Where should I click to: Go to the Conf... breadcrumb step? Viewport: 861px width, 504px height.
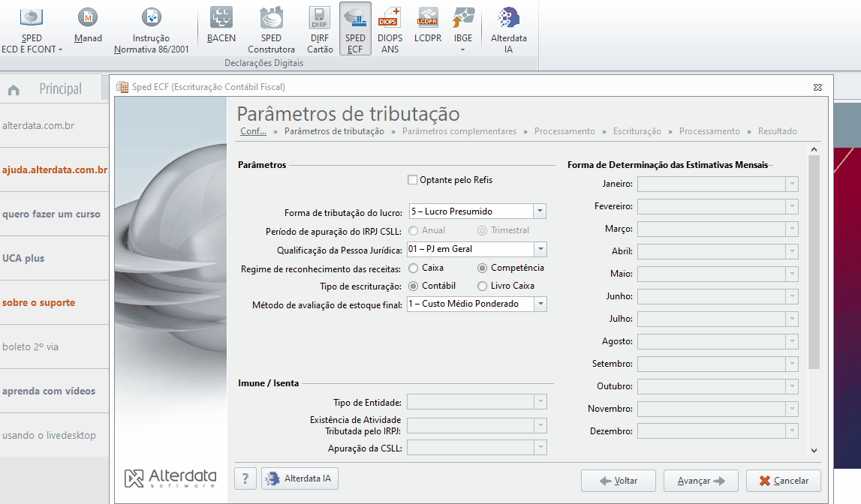tap(253, 131)
